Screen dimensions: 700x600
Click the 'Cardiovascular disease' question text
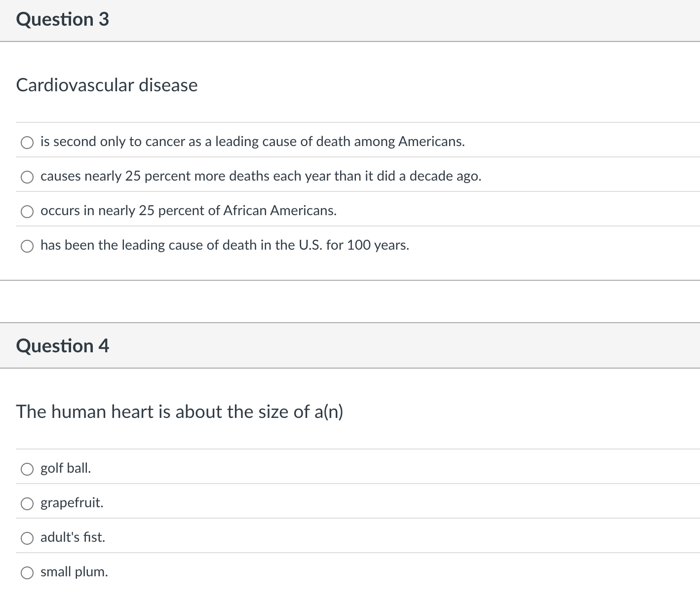click(107, 85)
